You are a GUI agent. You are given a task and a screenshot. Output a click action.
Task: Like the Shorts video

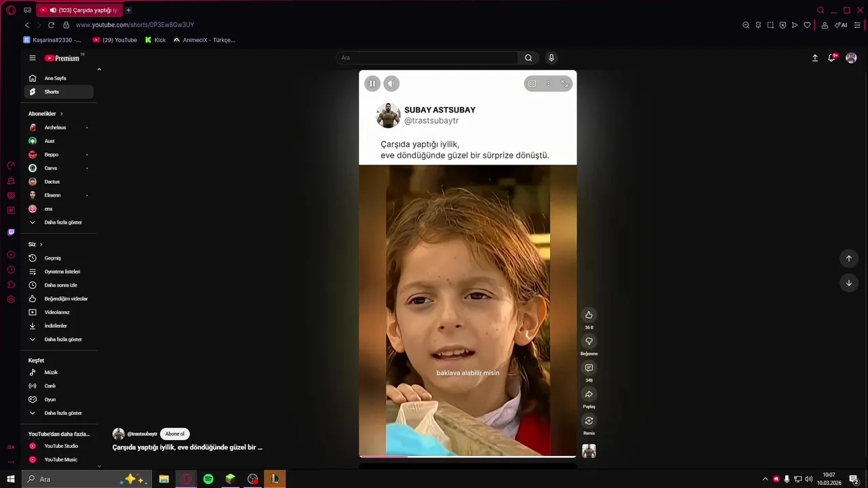click(x=589, y=314)
